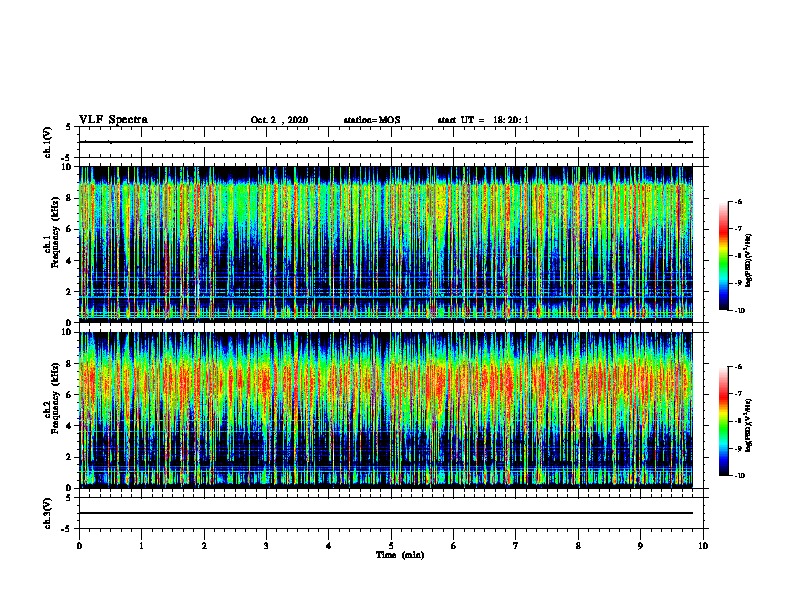Screen dimensions: 792x612
Task: Click the time axis tick label "9"
Action: [x=640, y=546]
